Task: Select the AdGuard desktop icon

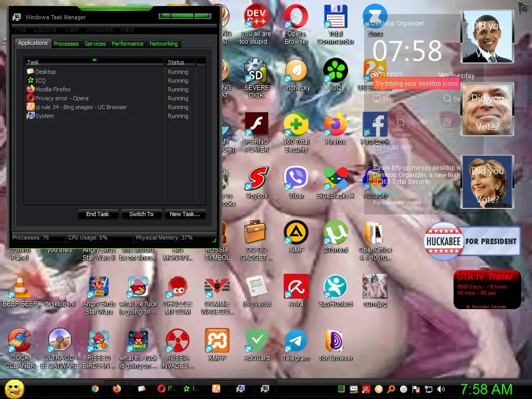Action: [x=257, y=344]
